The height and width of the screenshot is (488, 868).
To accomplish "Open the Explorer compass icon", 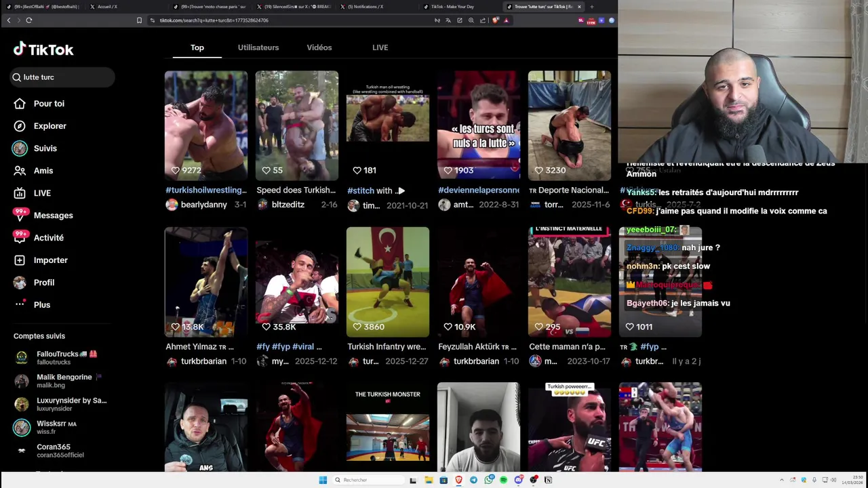I will 20,126.
